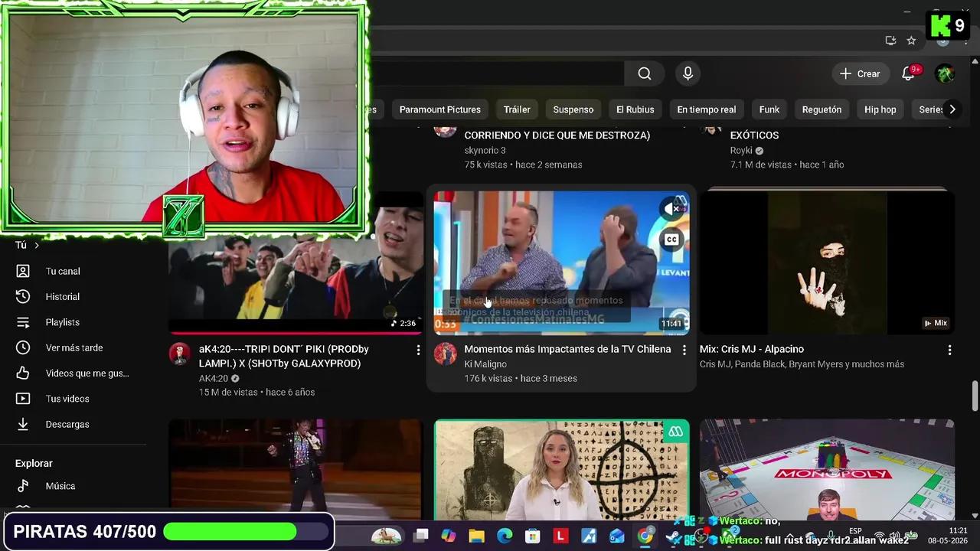
Task: Select the En tiempo real filter chip
Action: 707,109
